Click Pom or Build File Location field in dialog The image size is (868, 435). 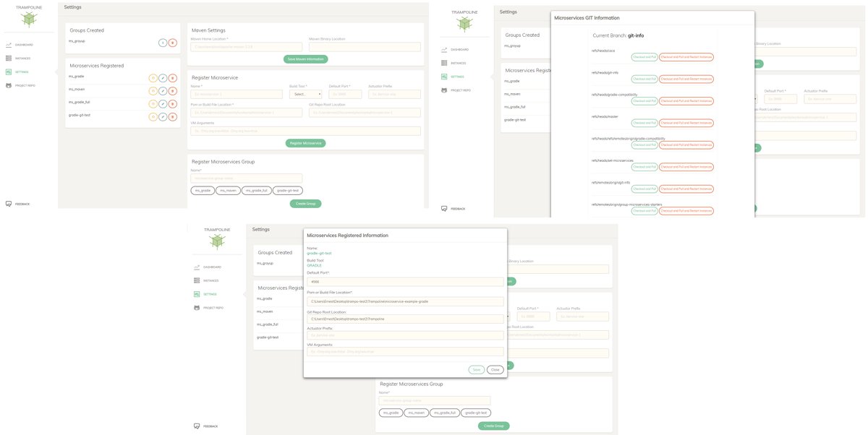point(405,301)
